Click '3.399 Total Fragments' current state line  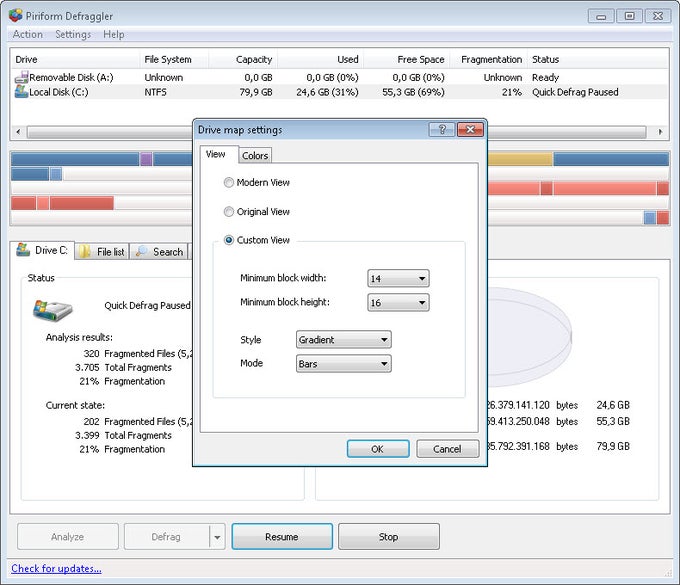124,435
